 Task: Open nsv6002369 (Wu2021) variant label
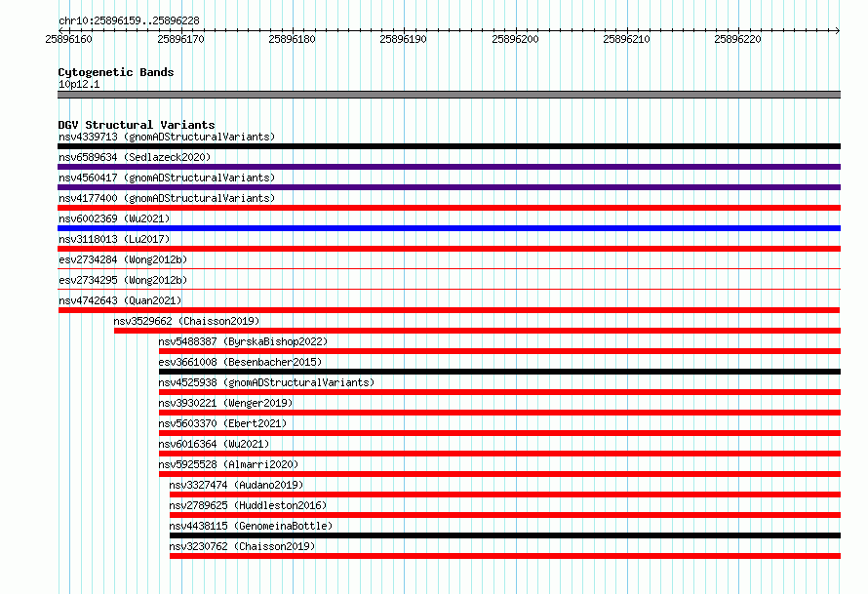pos(114,218)
